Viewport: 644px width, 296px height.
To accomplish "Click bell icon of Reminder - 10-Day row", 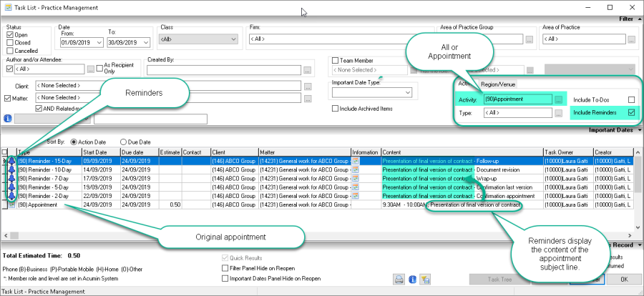I will [x=12, y=169].
